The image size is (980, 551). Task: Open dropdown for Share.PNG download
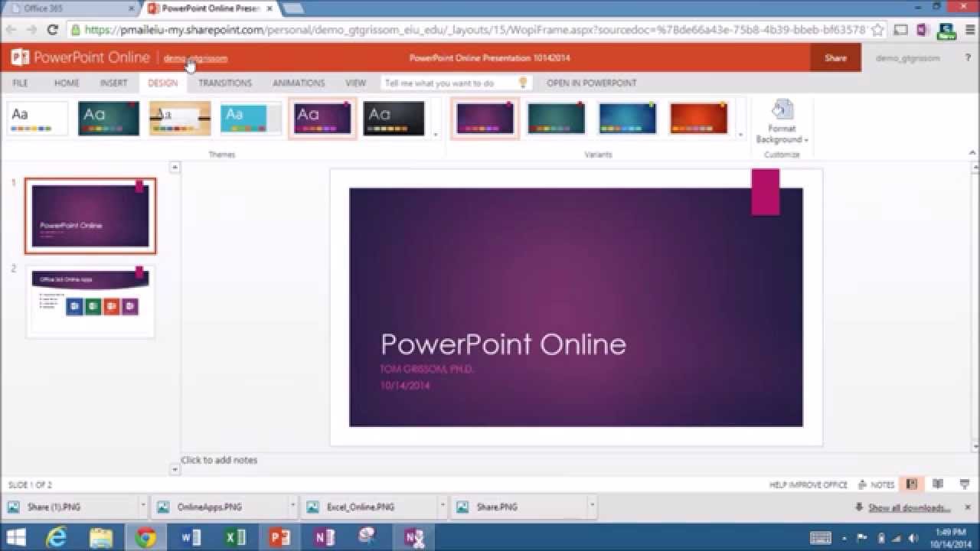point(592,507)
